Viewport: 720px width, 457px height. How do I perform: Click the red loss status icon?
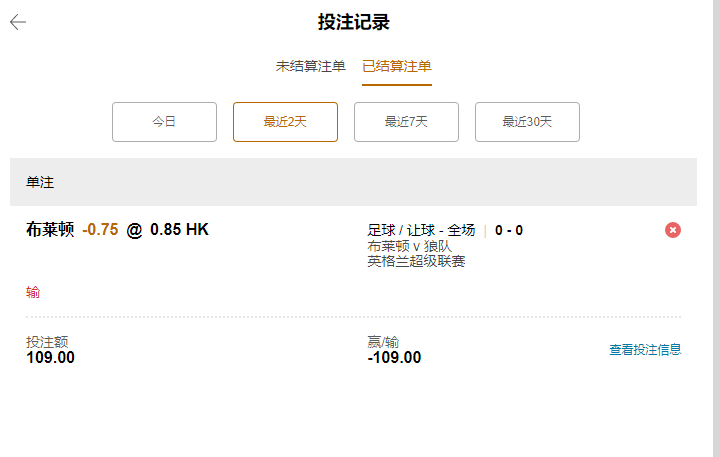[673, 230]
